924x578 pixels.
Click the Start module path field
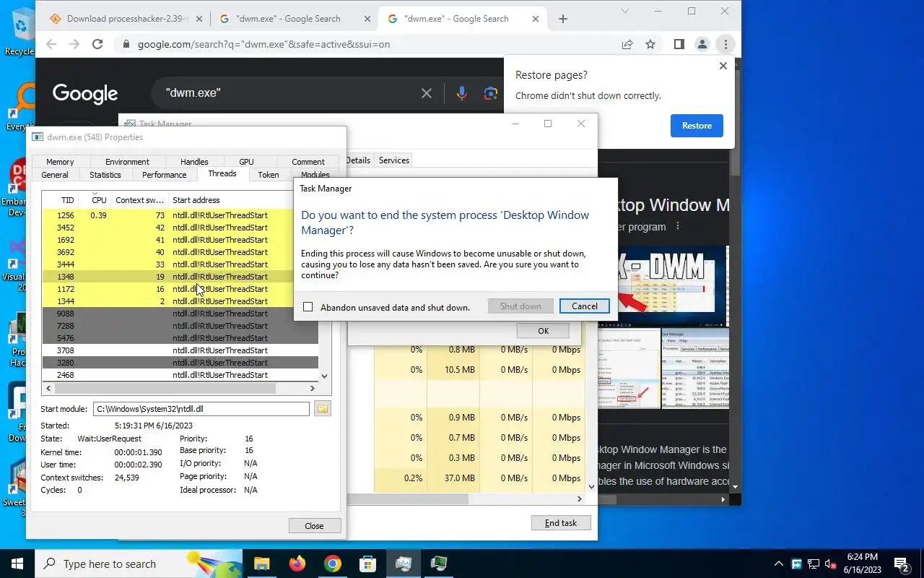point(201,409)
